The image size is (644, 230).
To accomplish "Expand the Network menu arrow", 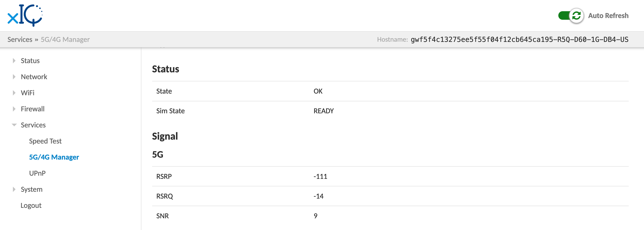I will tap(14, 77).
